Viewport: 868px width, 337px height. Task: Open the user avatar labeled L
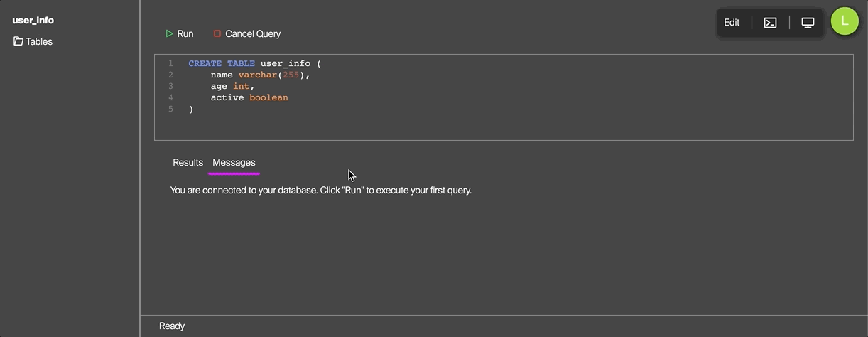coord(845,21)
